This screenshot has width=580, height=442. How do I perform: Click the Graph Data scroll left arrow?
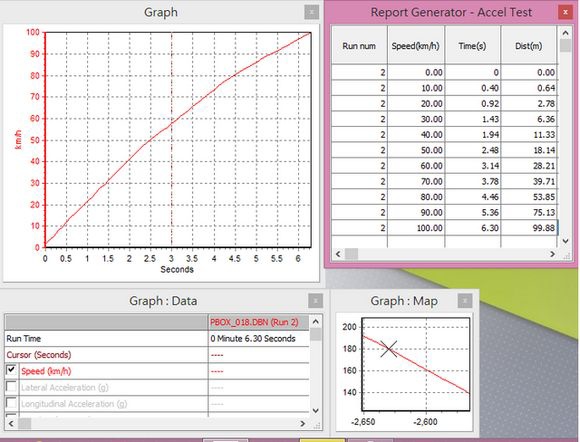click(x=11, y=424)
